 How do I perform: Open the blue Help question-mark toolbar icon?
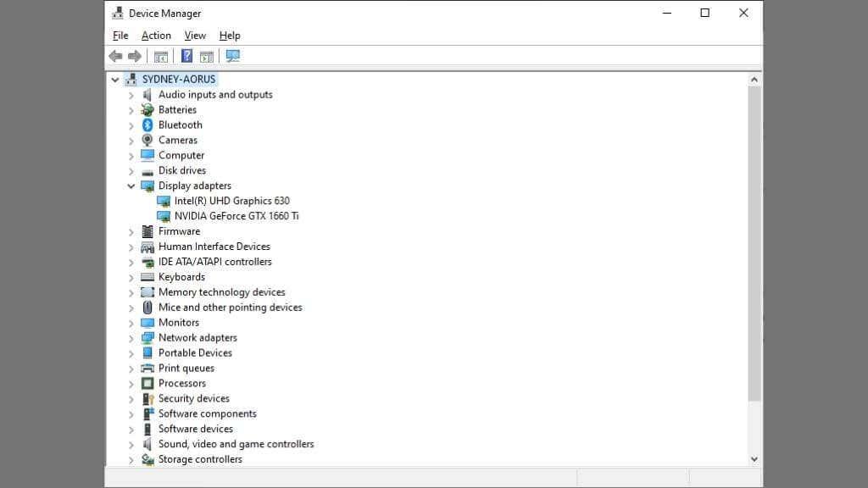pyautogui.click(x=186, y=56)
